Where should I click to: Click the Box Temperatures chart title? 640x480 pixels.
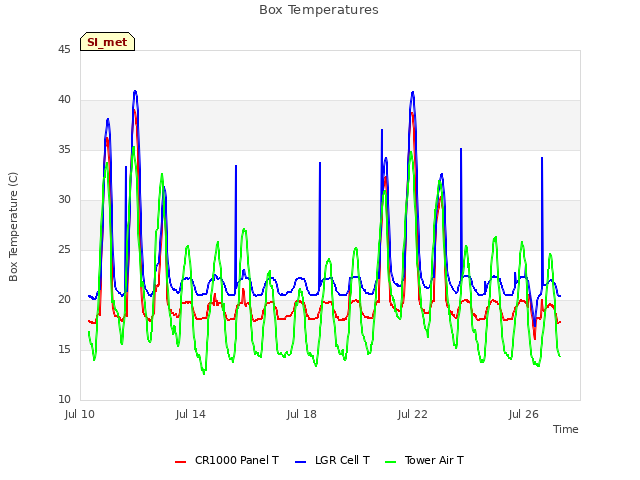pyautogui.click(x=319, y=10)
